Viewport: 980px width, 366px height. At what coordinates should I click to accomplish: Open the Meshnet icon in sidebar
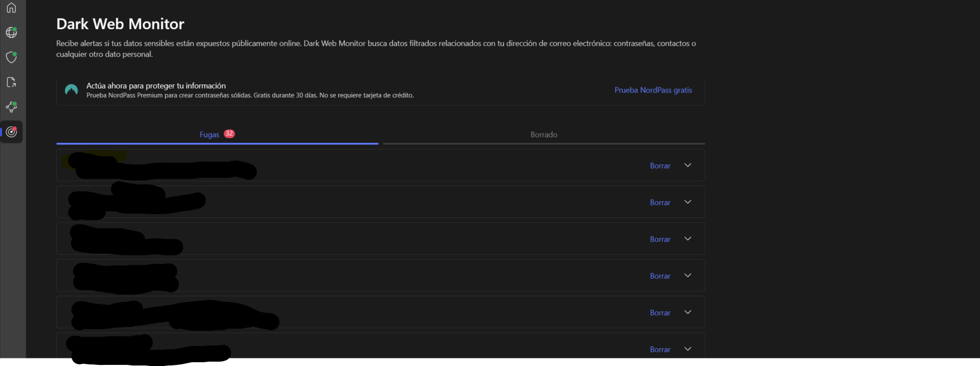click(11, 107)
